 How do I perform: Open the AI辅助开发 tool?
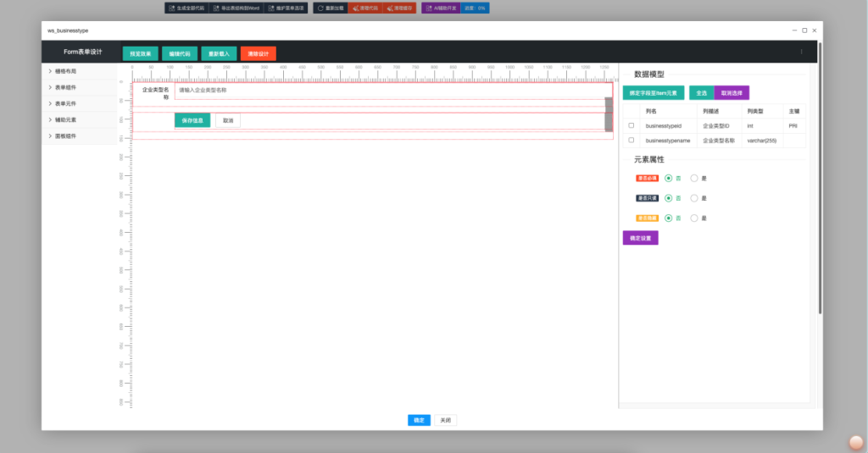coord(441,8)
